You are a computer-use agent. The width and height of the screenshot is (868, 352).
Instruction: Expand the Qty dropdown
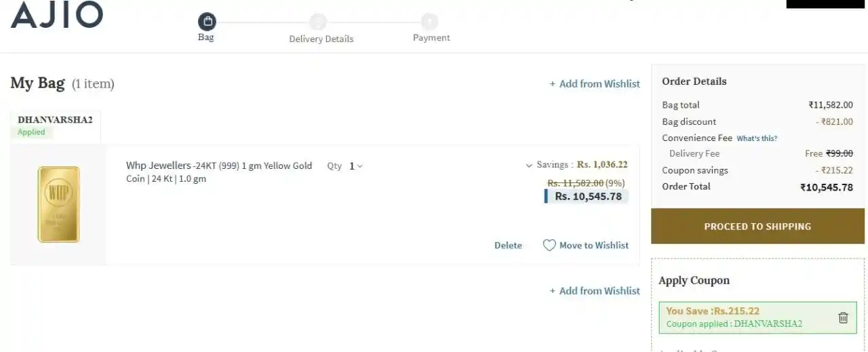[x=355, y=165]
